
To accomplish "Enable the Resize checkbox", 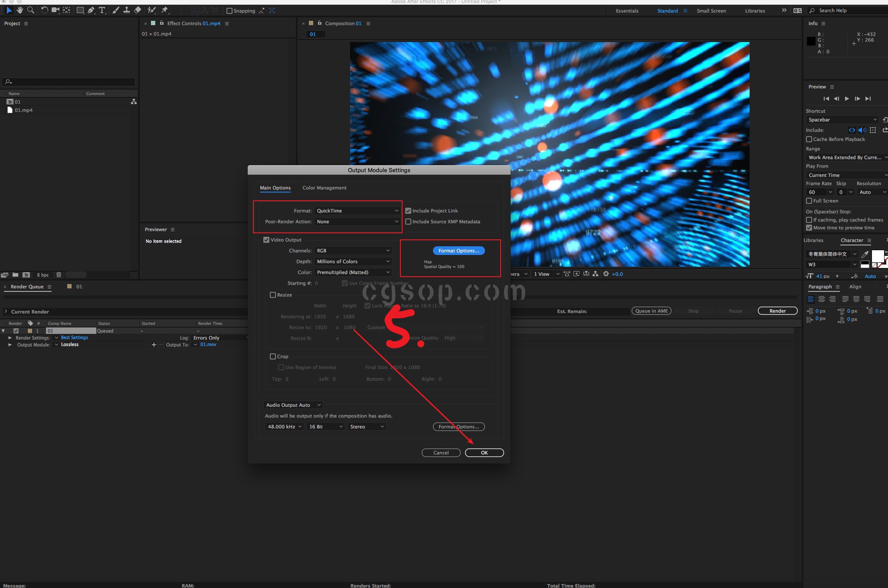I will tap(273, 295).
